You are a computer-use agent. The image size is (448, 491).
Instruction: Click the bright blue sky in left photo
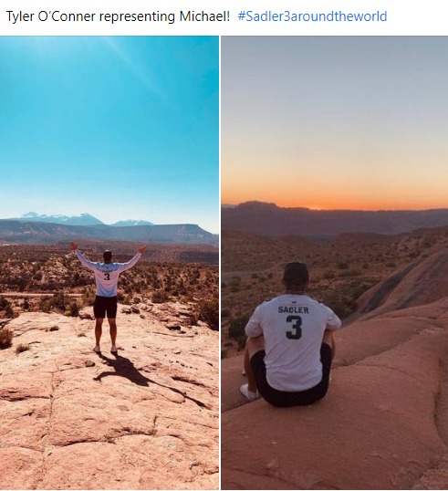tap(109, 119)
